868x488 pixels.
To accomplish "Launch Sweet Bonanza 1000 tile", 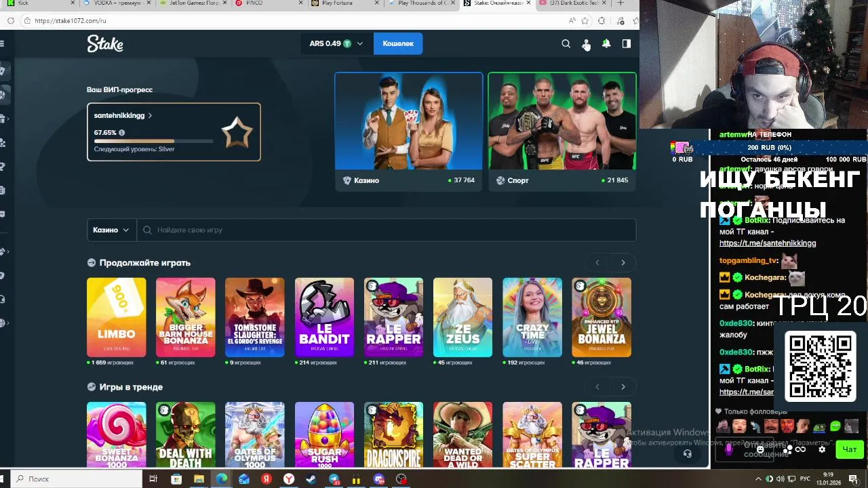I will [116, 434].
